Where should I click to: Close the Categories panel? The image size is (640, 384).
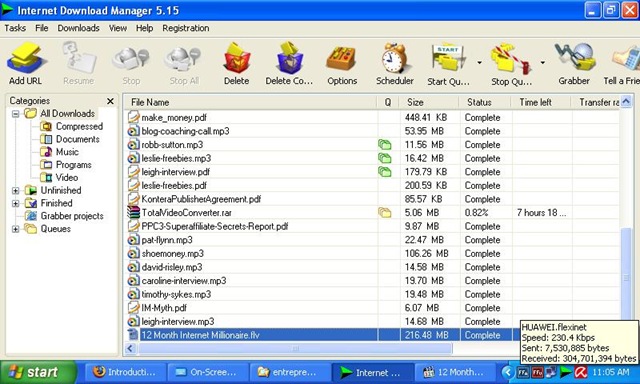pyautogui.click(x=110, y=101)
